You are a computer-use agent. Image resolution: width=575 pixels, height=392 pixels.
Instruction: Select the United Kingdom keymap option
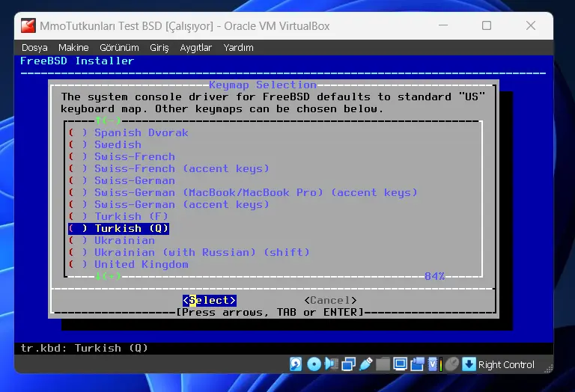coord(128,265)
